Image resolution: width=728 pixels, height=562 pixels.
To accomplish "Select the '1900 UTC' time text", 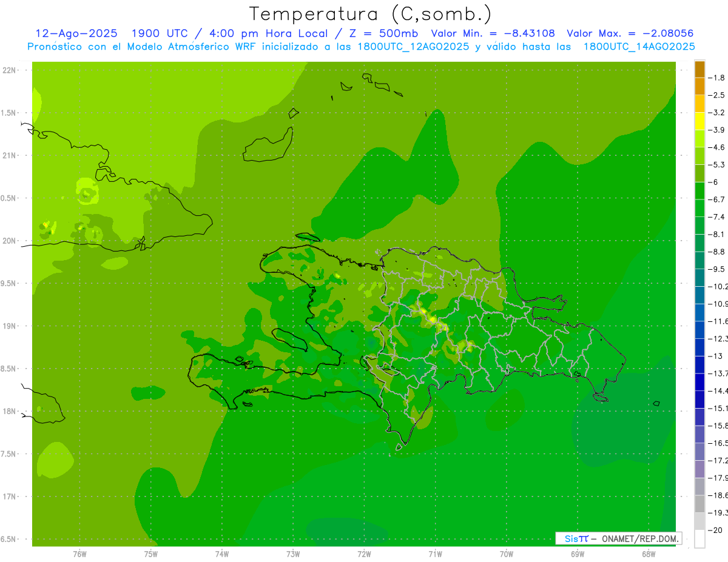I will coord(160,33).
